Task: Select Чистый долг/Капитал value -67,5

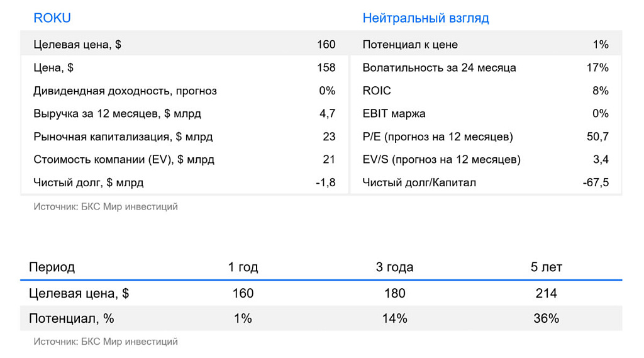Action: click(x=596, y=182)
